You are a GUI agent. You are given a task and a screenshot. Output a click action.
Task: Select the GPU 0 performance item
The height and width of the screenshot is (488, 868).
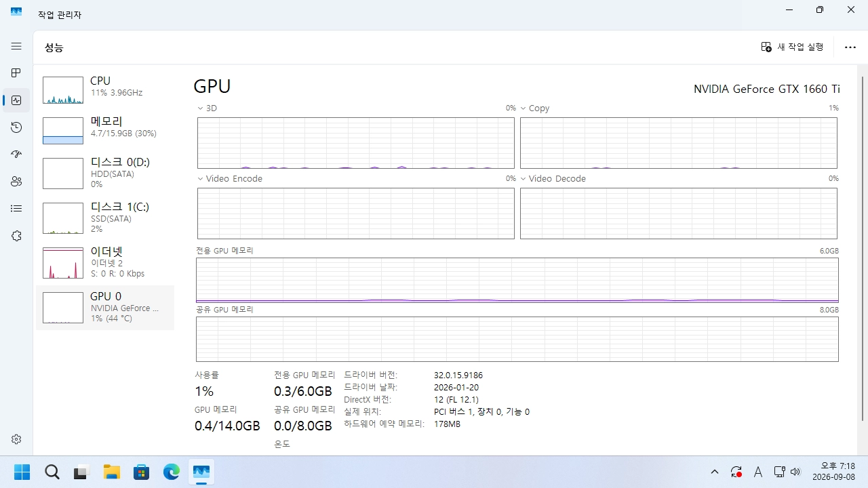[105, 308]
